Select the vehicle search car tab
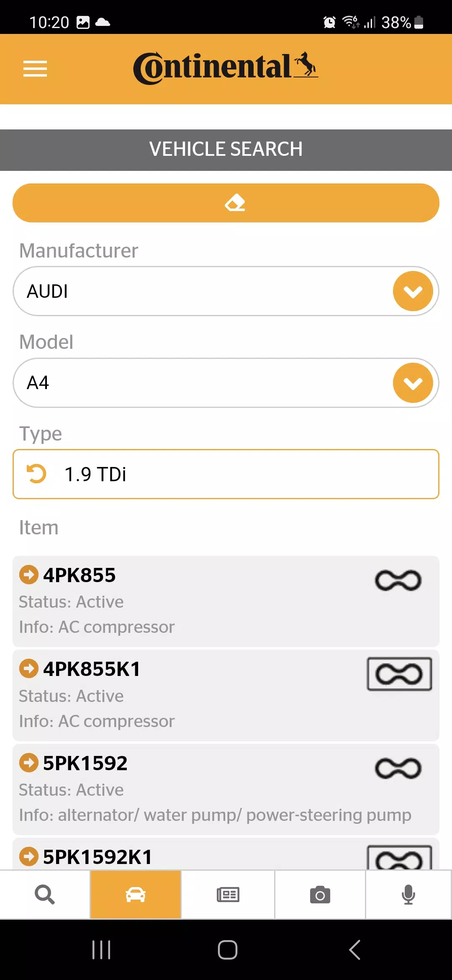452x980 pixels. tap(136, 895)
